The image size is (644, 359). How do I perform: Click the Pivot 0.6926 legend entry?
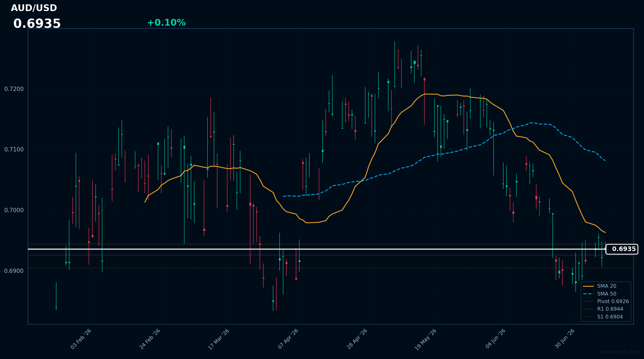pos(606,302)
